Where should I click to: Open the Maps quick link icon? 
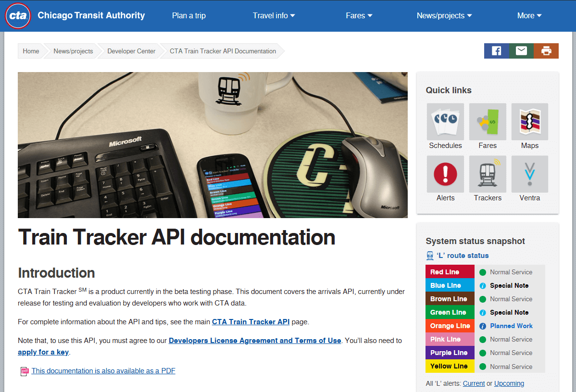[529, 122]
